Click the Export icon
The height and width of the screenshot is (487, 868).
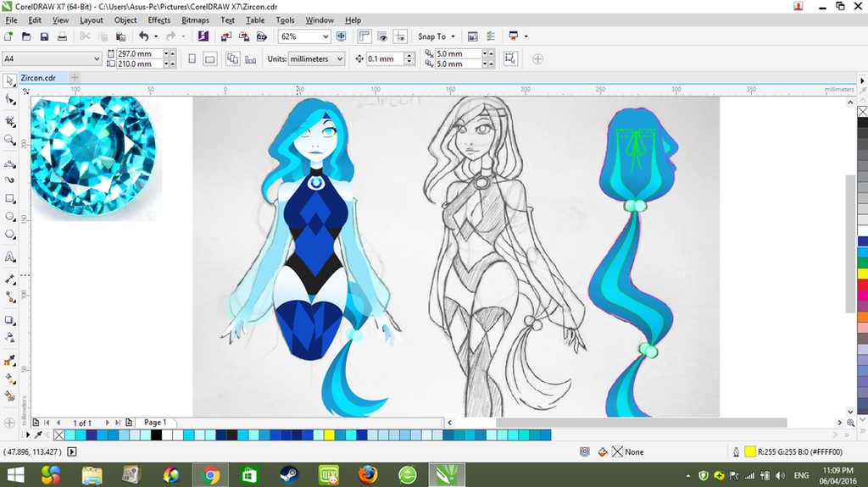243,36
